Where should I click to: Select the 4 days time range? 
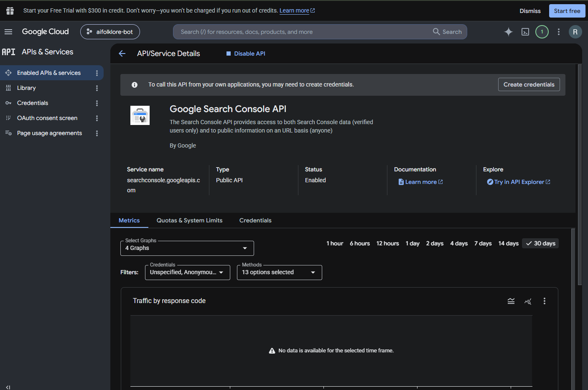[x=459, y=243]
